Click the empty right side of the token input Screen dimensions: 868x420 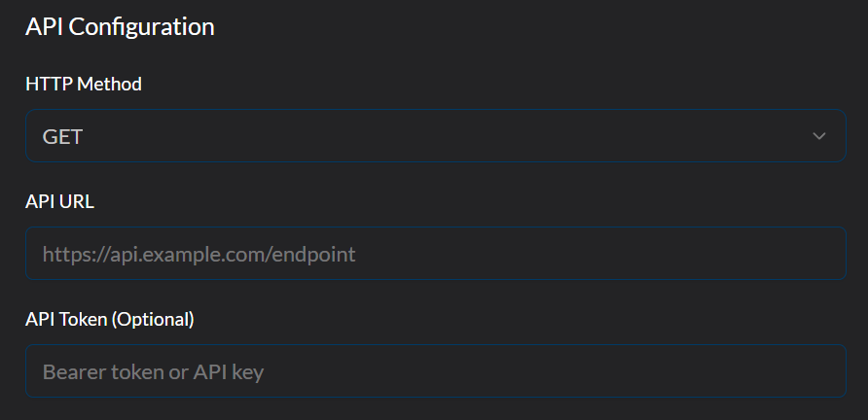coord(681,371)
